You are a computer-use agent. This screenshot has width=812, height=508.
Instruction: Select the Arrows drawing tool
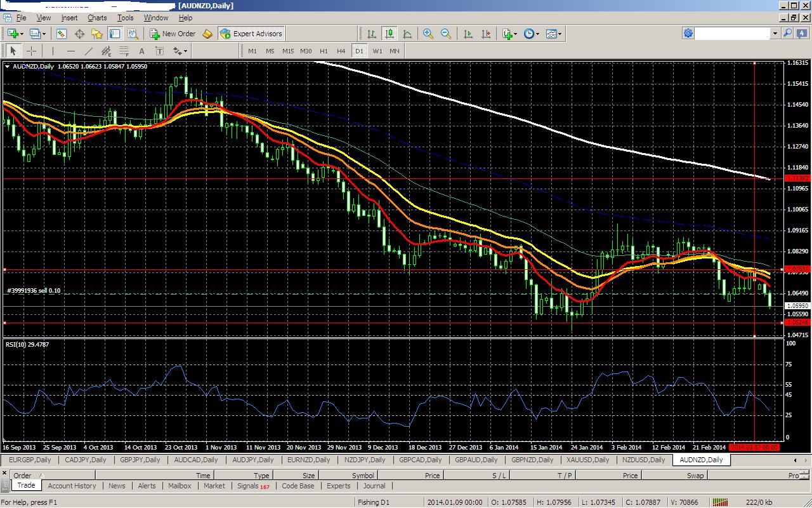177,51
